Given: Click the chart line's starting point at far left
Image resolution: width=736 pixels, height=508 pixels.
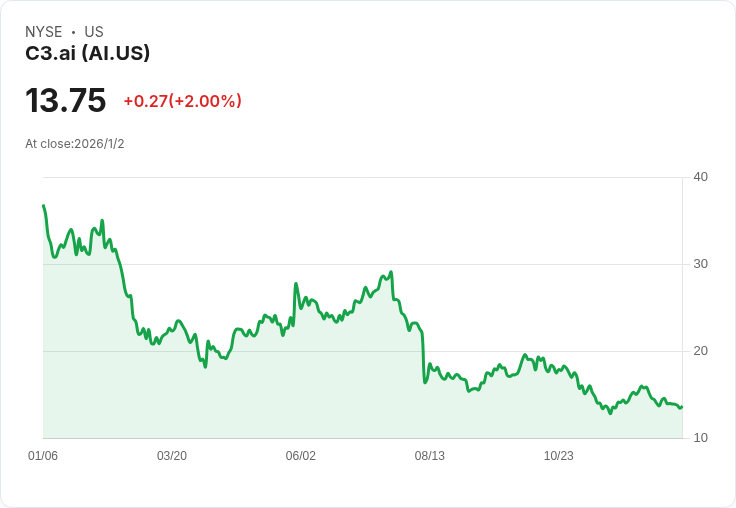Looking at the screenshot, I should pos(43,206).
